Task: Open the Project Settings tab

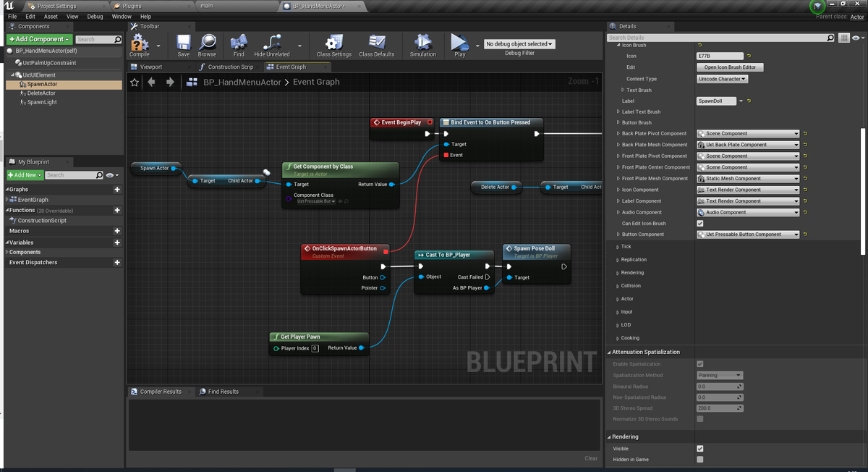Action: 56,6
